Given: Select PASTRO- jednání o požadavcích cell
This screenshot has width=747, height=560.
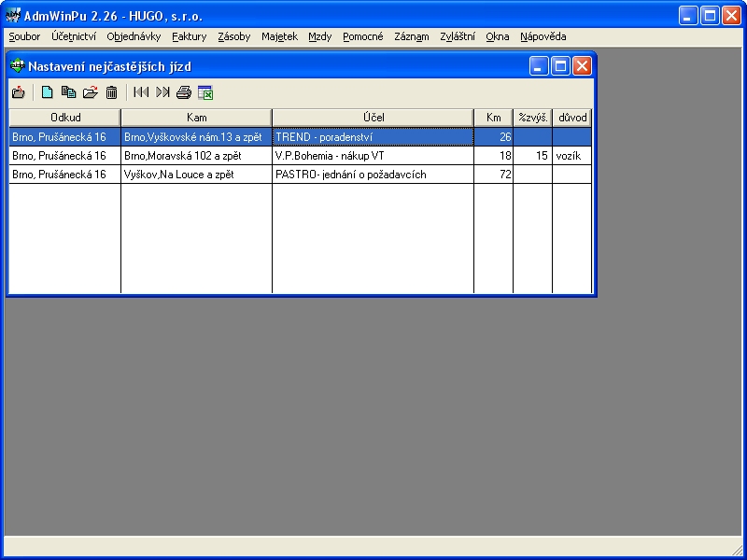Looking at the screenshot, I should point(373,175).
